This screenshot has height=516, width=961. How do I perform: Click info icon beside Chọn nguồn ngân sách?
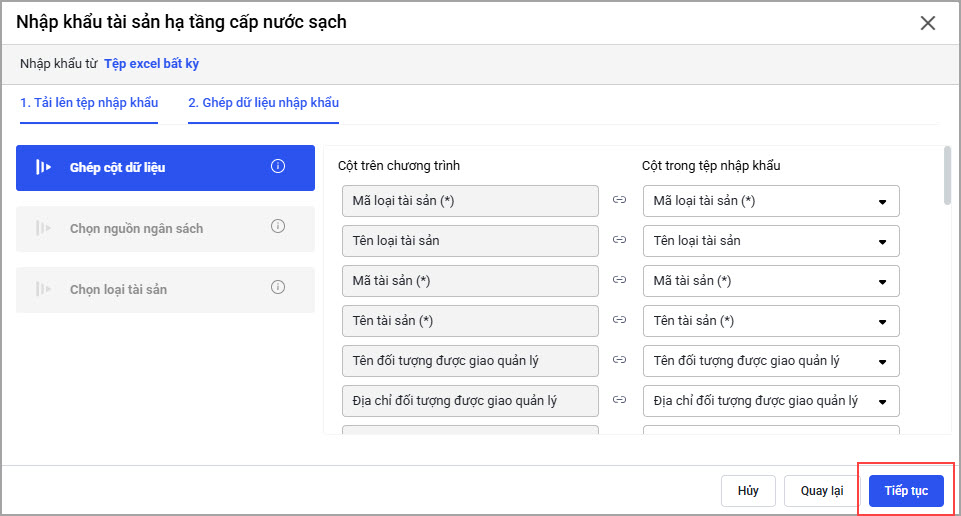click(278, 227)
